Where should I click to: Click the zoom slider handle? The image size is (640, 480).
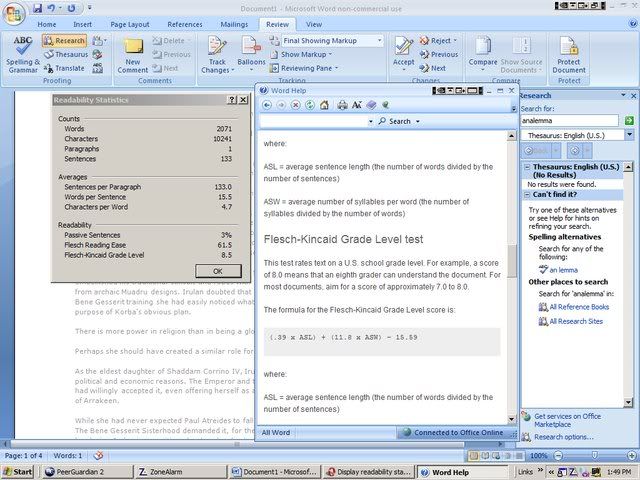click(595, 455)
